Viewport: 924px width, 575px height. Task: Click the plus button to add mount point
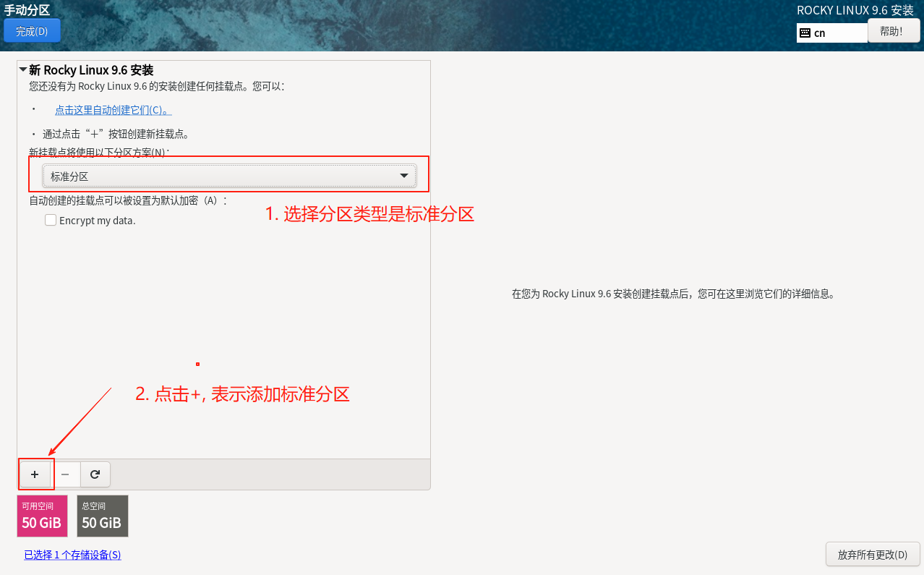[35, 474]
